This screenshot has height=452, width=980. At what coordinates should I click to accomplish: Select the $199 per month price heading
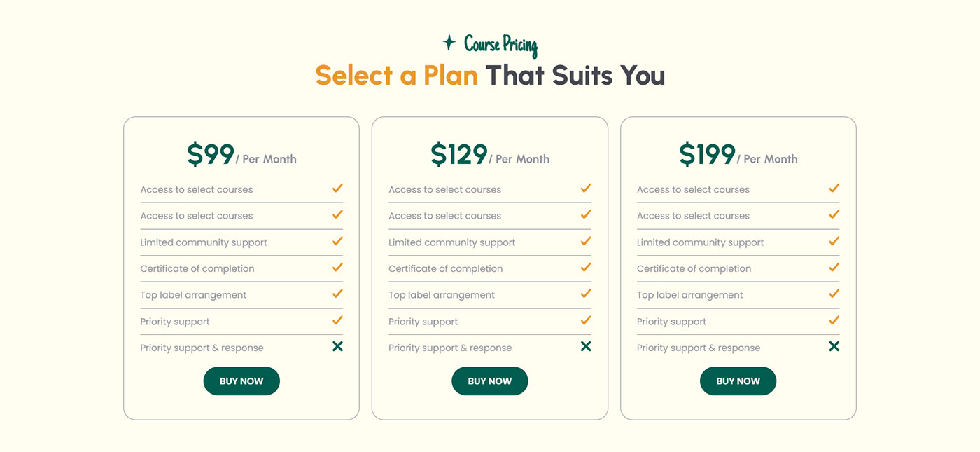pos(738,155)
